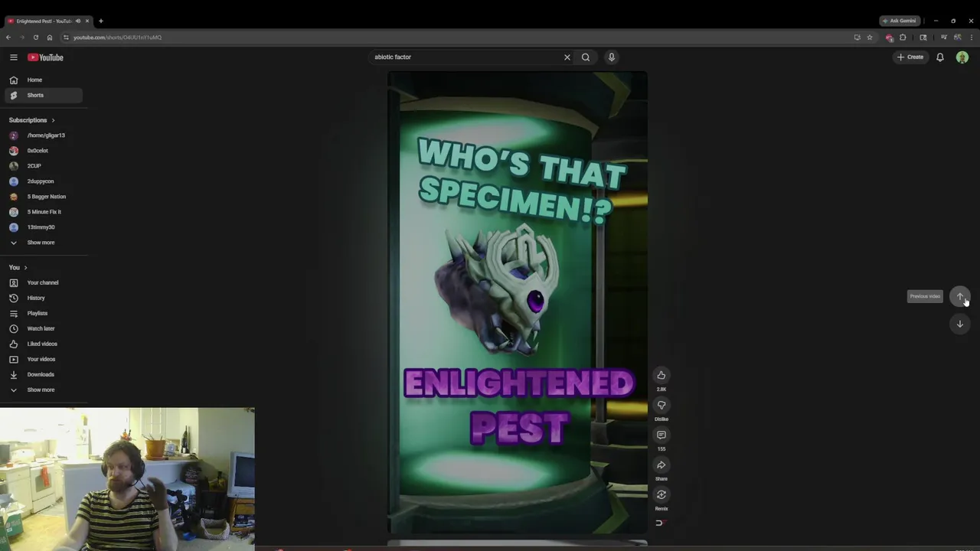Open Playlists in the sidebar

tap(44, 313)
